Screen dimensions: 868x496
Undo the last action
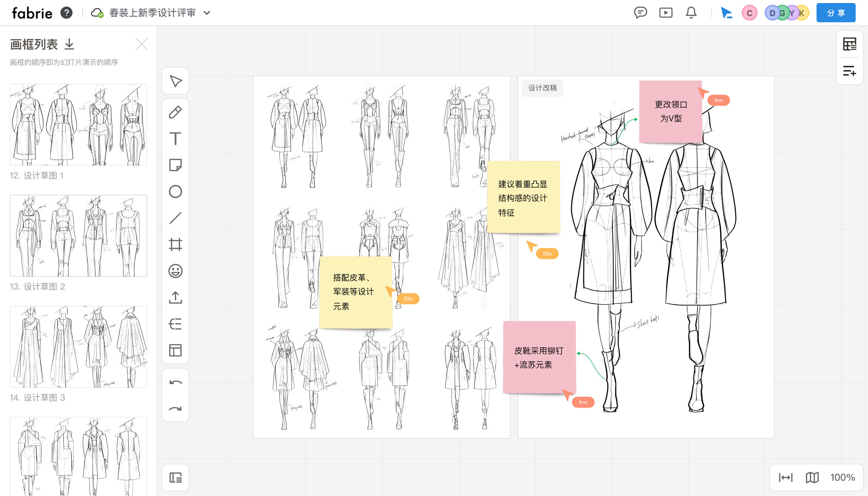[x=175, y=382]
